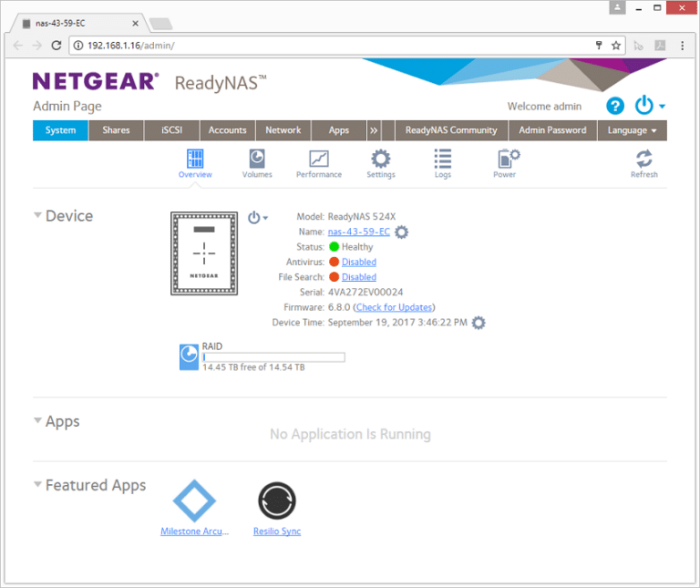Click the Resilio Sync circular icon
The height and width of the screenshot is (588, 700).
point(277,500)
